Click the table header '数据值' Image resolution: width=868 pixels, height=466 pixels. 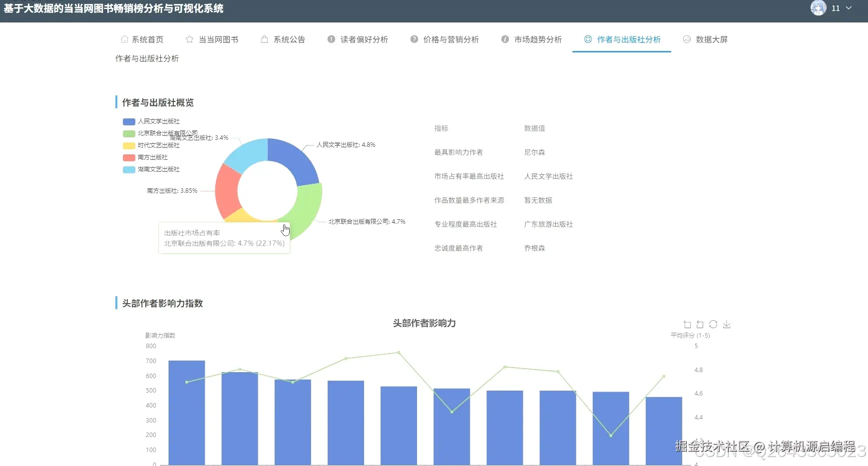(535, 128)
